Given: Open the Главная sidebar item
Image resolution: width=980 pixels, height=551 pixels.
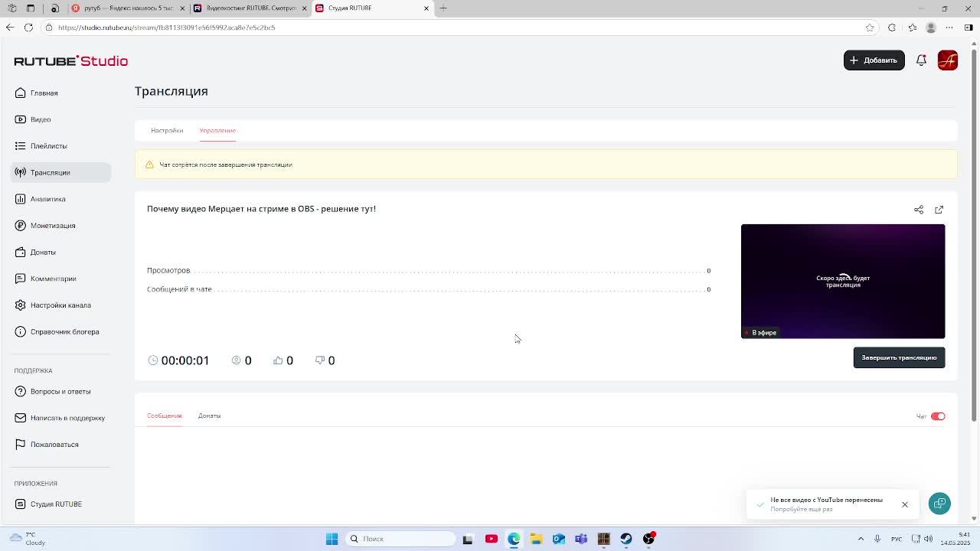Looking at the screenshot, I should click(x=44, y=93).
